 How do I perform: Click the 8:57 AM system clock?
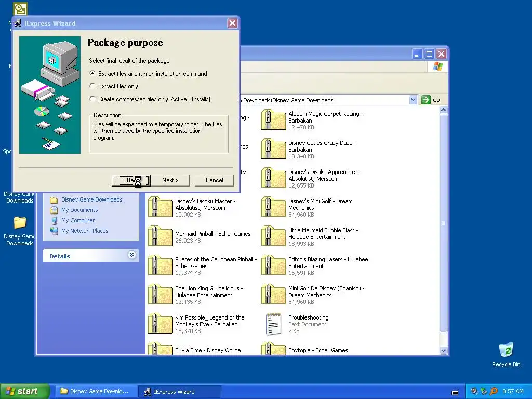pos(513,391)
